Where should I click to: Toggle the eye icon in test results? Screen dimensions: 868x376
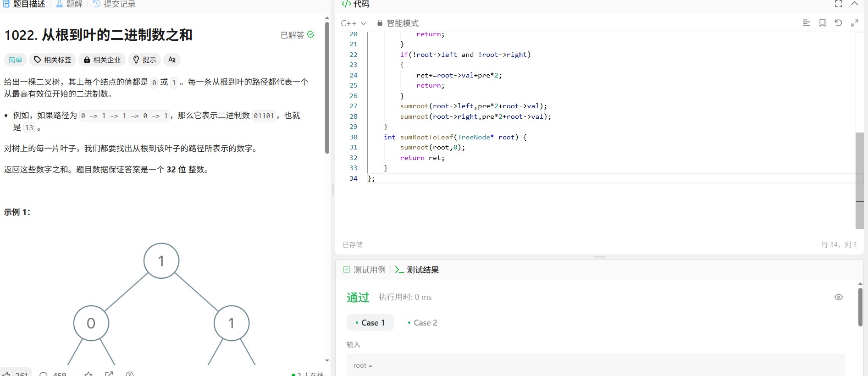839,297
